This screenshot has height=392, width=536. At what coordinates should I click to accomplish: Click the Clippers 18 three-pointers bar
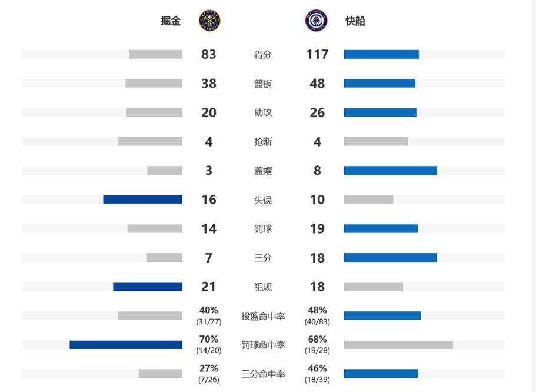(390, 258)
